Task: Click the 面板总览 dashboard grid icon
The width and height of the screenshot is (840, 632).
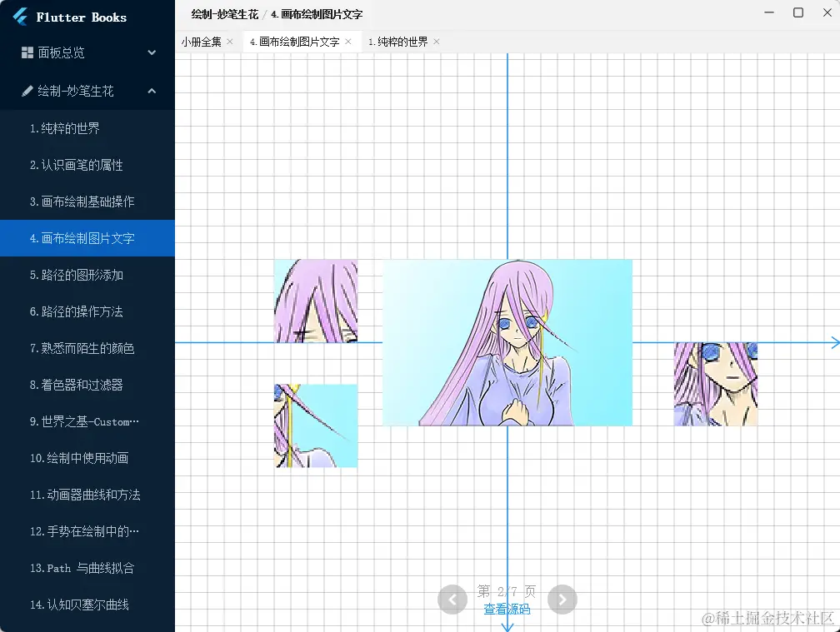Action: click(x=27, y=52)
